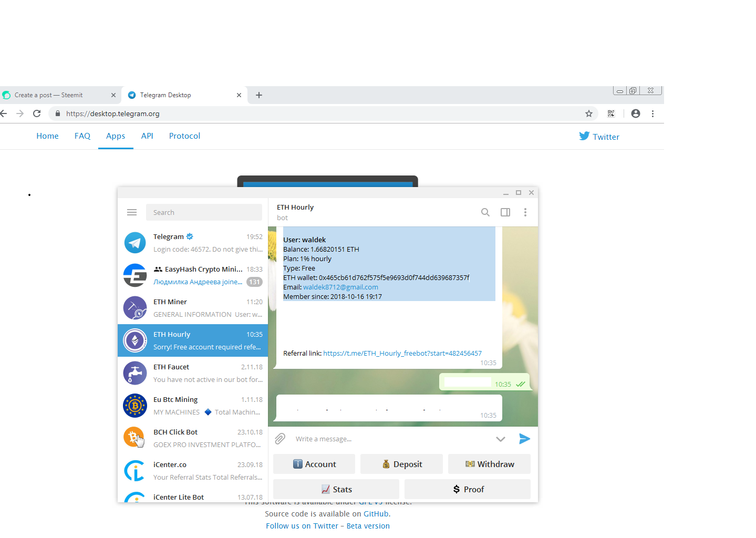
Task: Open the QR code extension icon
Action: point(611,113)
